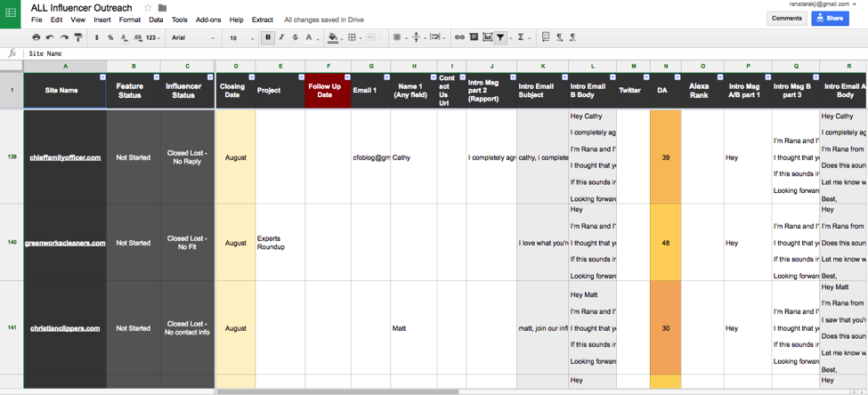Click the Print icon in the toolbar
Screen dimensions: 868x395
(36, 37)
